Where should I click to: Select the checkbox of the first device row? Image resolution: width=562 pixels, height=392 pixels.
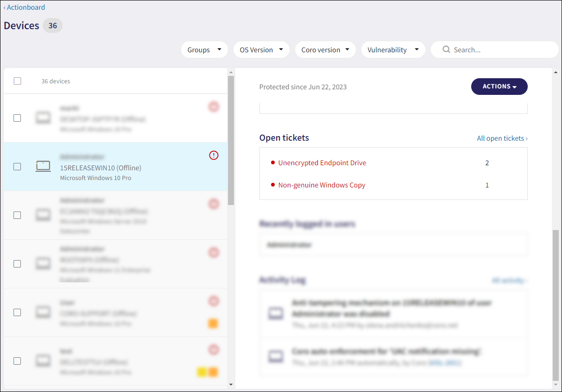coord(18,118)
